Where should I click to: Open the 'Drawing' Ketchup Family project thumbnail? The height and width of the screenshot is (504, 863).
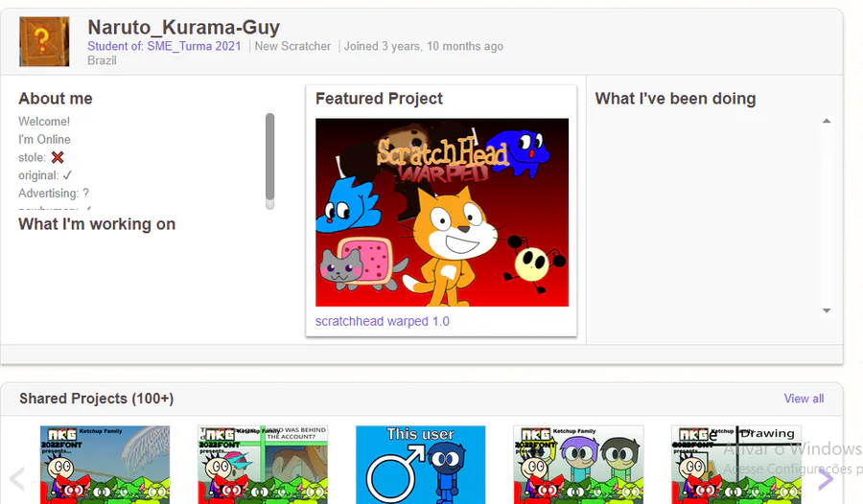(735, 465)
